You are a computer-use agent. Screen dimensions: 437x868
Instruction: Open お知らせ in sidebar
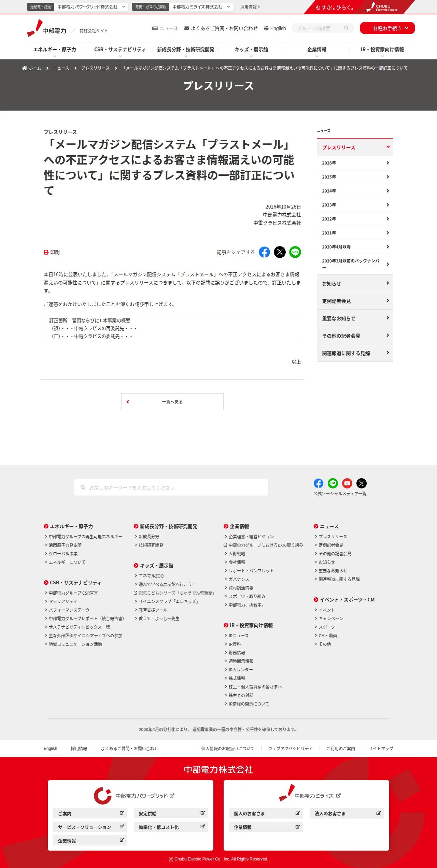(355, 283)
